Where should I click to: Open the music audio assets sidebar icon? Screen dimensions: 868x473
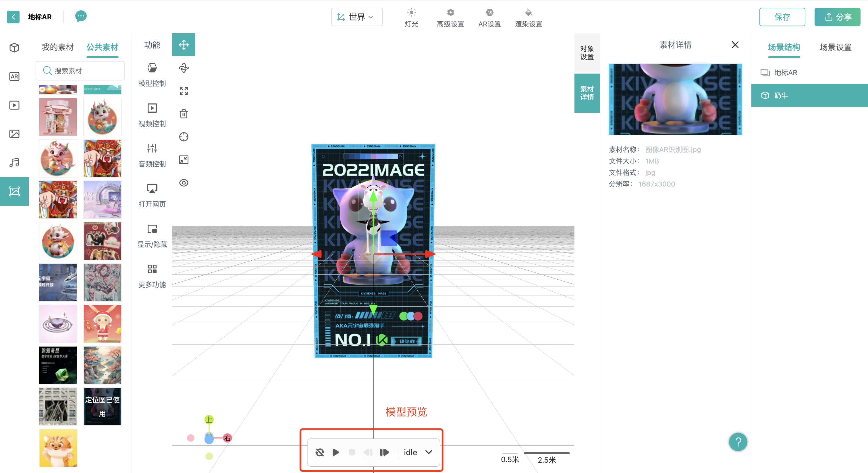click(x=14, y=163)
